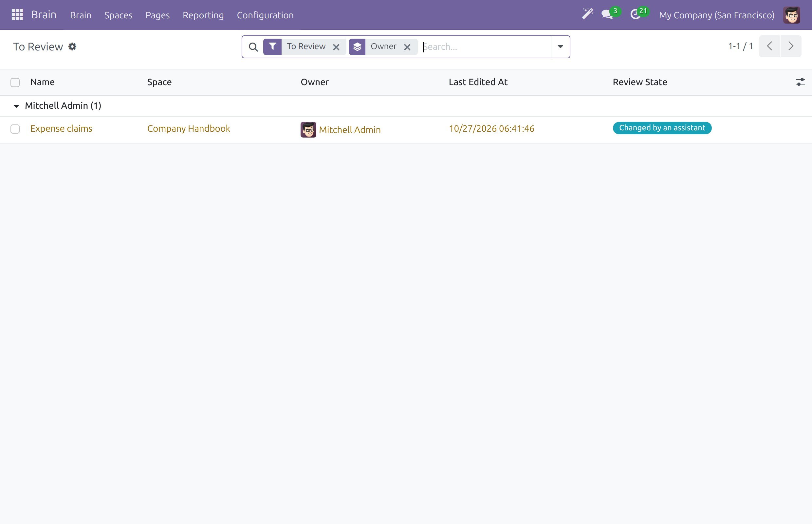Click the gear icon next to To Review title
Image resolution: width=812 pixels, height=524 pixels.
click(72, 47)
